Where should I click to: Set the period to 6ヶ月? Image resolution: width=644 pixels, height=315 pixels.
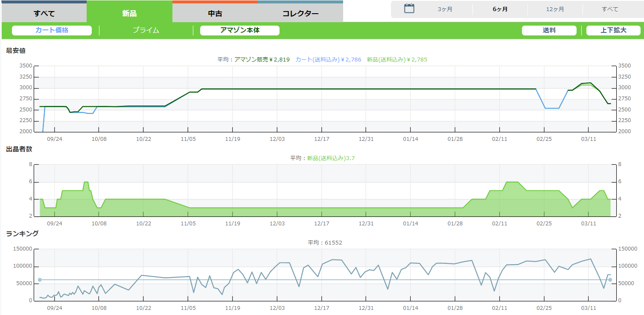(500, 9)
